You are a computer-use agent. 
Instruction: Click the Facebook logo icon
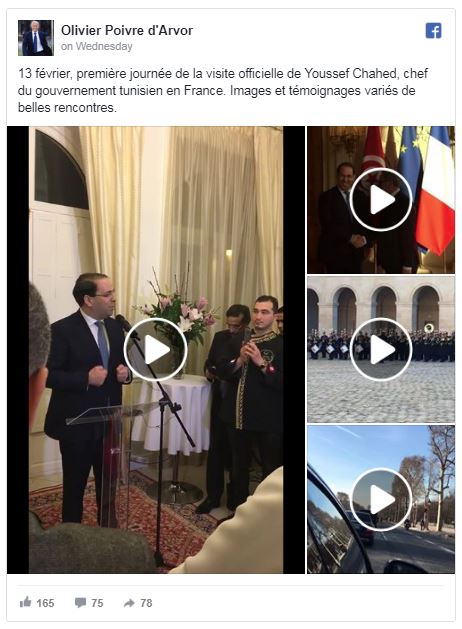(x=433, y=30)
